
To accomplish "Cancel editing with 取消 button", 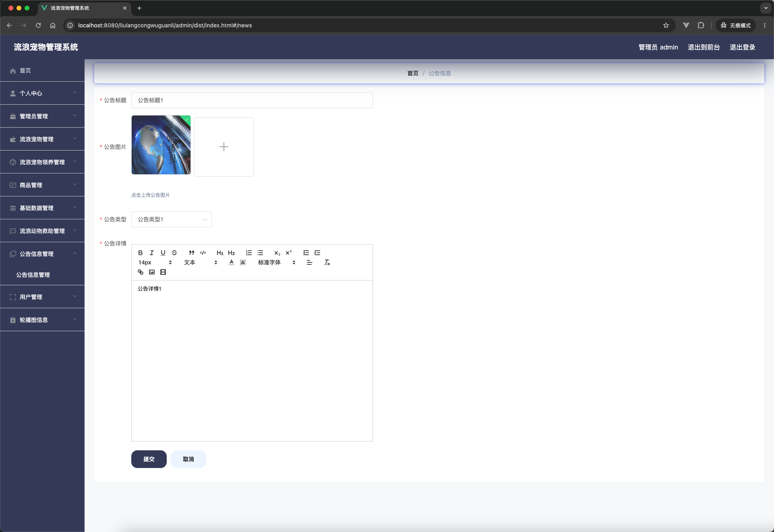I will click(188, 459).
